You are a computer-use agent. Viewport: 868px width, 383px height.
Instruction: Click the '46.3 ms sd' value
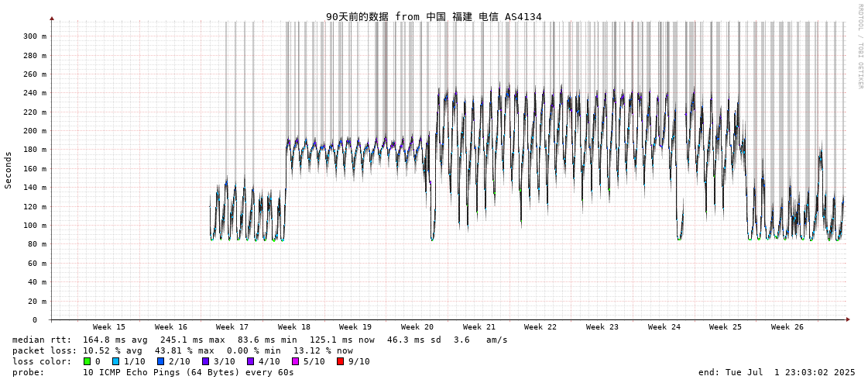[x=414, y=340]
